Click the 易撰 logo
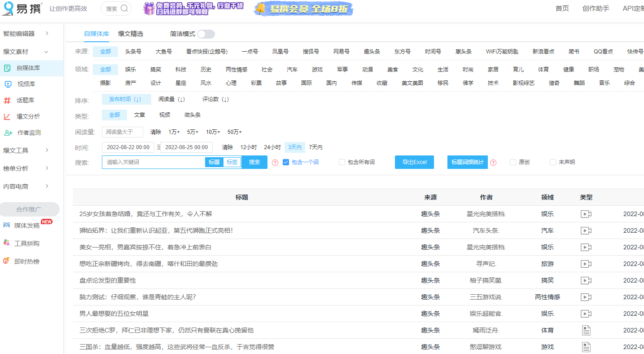Viewport: 644px width, 354px height. pyautogui.click(x=22, y=9)
